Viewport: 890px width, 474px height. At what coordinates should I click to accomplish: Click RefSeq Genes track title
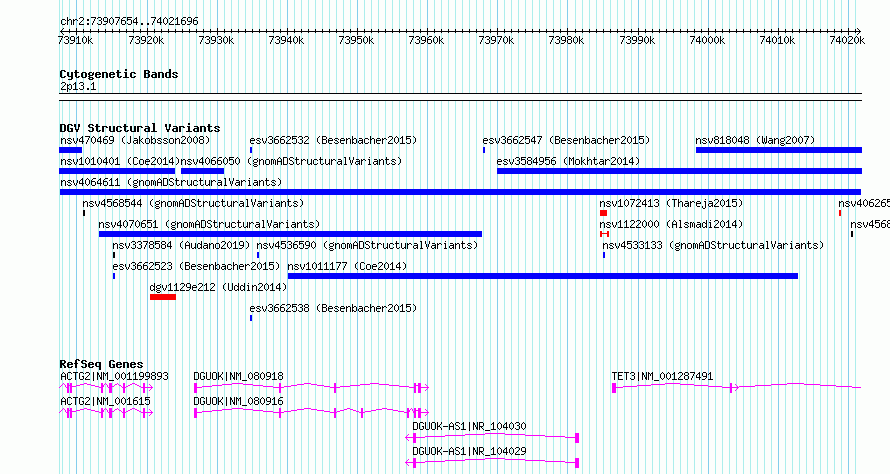(101, 364)
